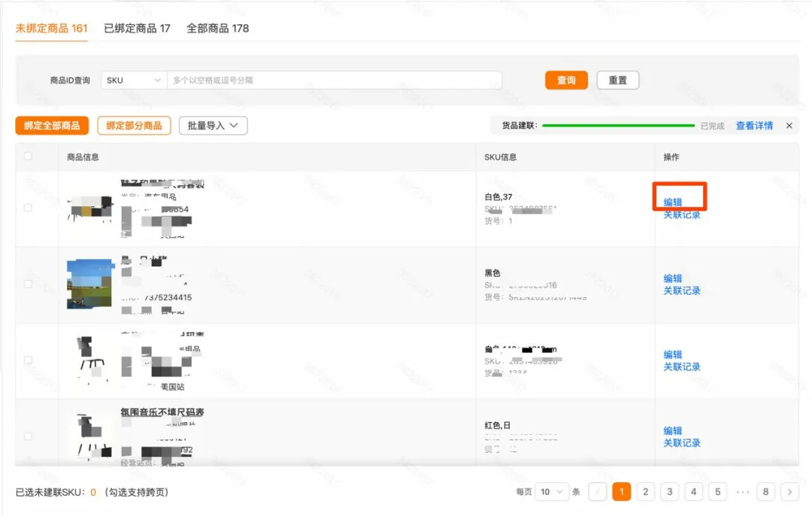Expand the 批量导入 dropdown

213,126
